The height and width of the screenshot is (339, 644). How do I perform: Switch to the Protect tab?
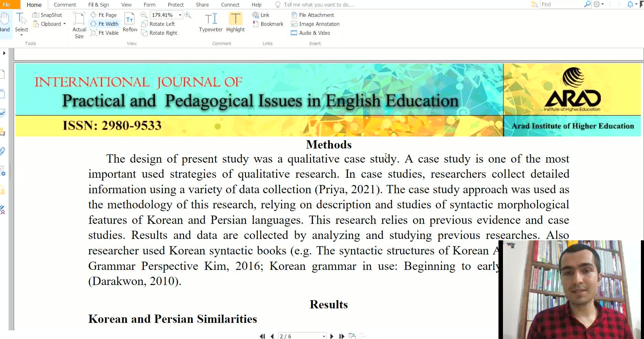pos(175,5)
